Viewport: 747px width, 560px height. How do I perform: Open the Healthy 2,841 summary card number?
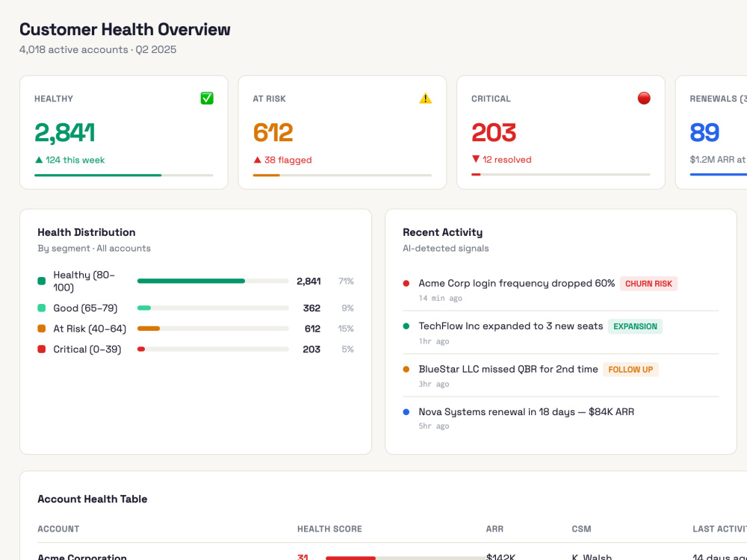click(65, 132)
